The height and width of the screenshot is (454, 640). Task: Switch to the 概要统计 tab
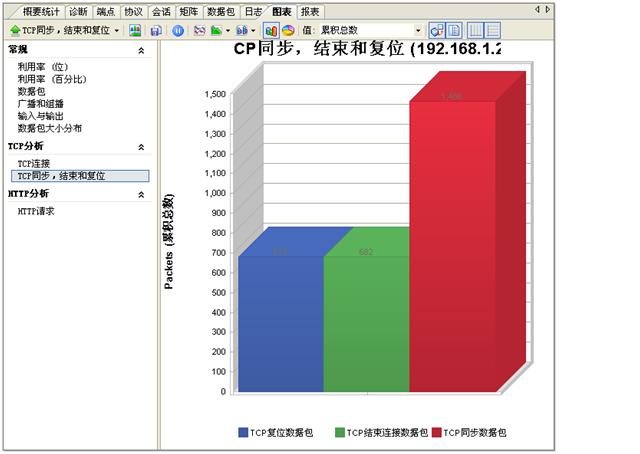[41, 12]
